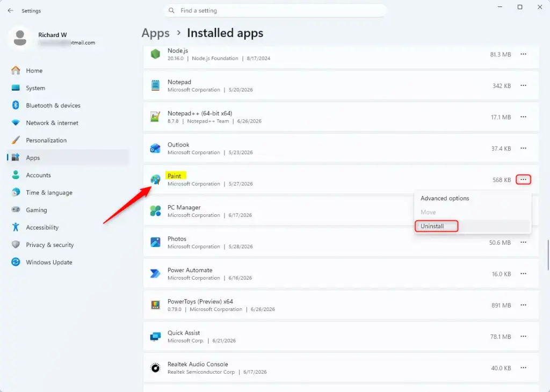The width and height of the screenshot is (550, 392).
Task: Open the Apps settings section
Action: point(68,157)
